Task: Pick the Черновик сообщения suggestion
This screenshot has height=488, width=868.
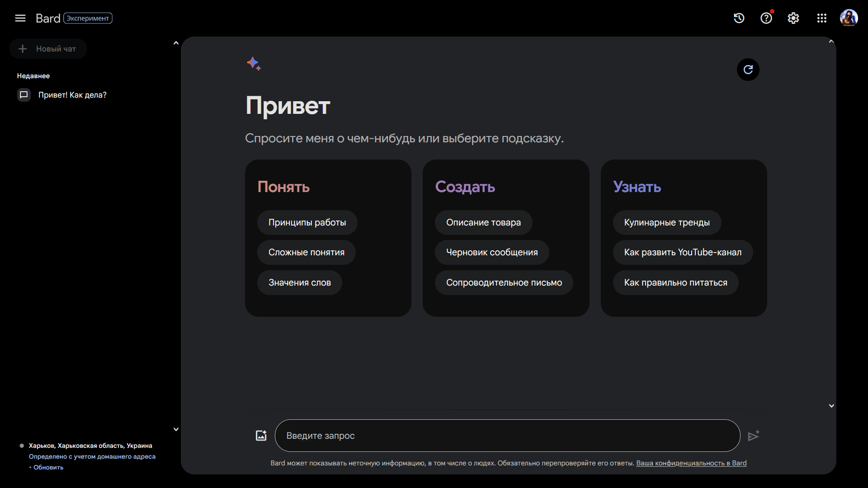Action: coord(492,252)
